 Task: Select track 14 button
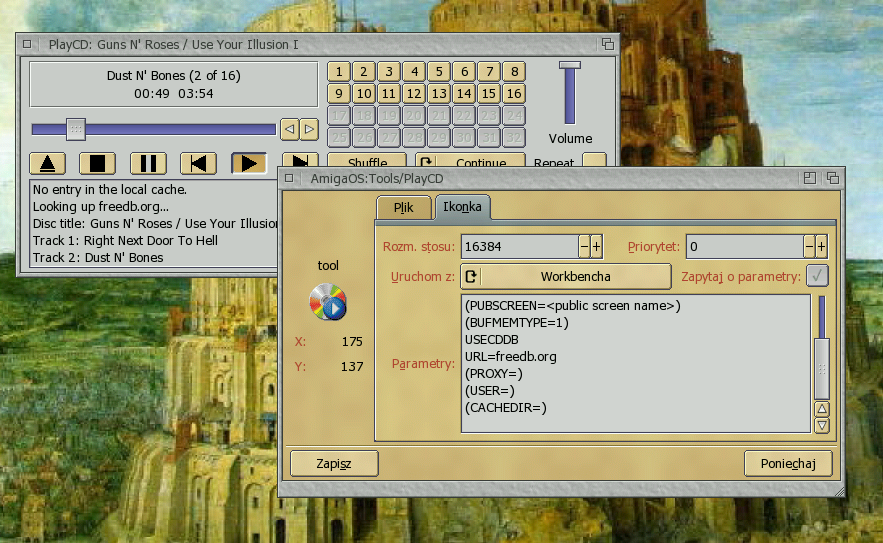point(464,94)
